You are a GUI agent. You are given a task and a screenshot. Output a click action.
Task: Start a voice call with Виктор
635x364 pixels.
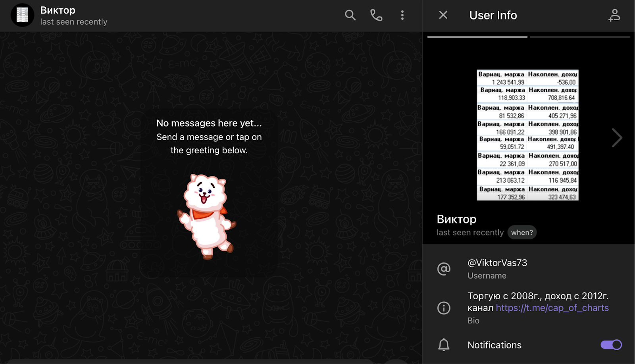coord(376,15)
